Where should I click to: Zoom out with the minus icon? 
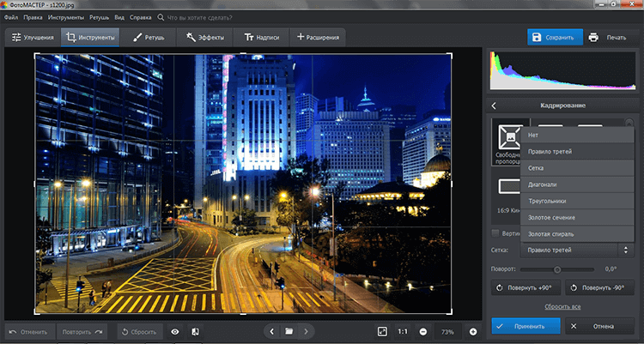423,330
